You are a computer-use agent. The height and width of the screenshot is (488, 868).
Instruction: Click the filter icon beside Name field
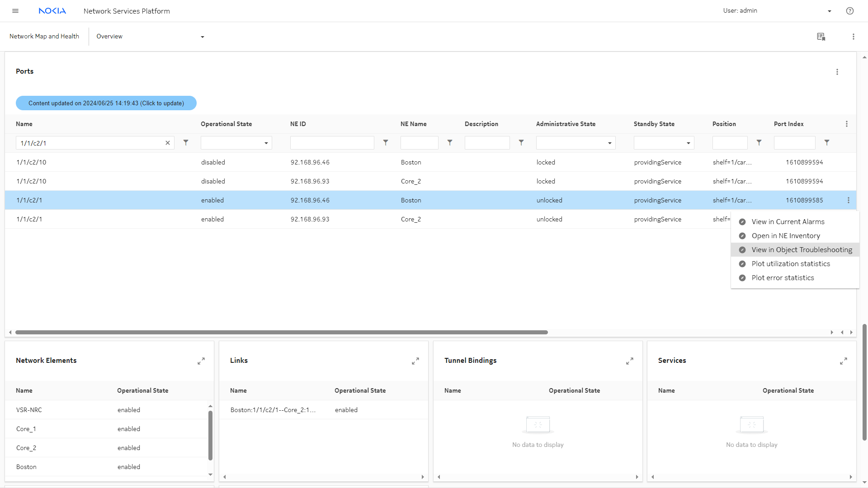186,143
